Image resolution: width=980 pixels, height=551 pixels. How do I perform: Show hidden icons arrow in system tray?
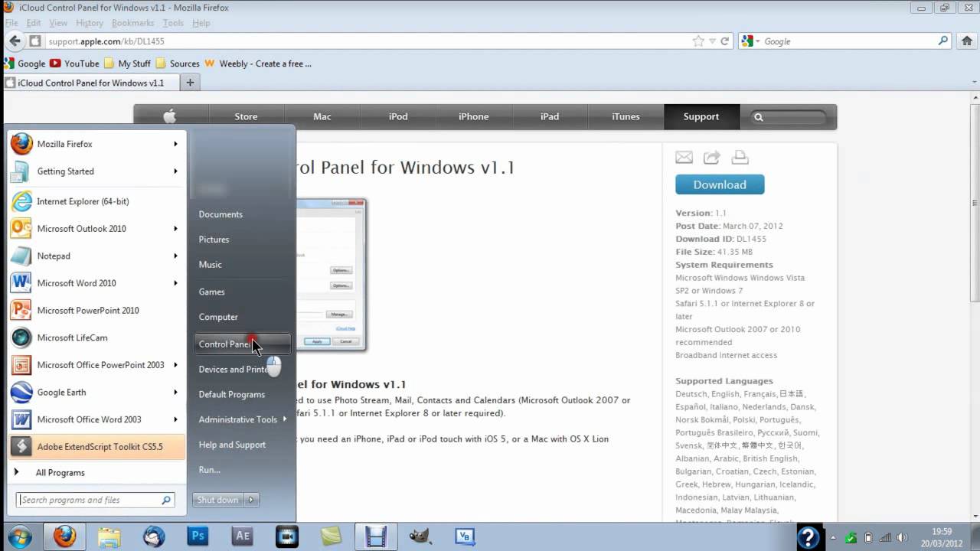click(x=833, y=537)
